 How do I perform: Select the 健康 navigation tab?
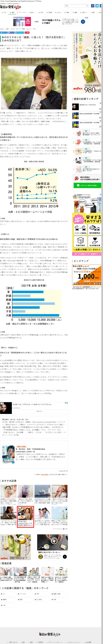click(12, 12)
